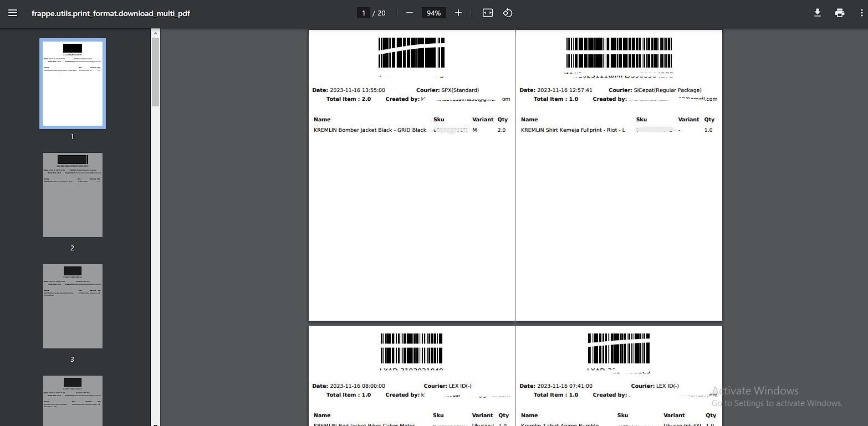Viewport: 868px width, 426px height.
Task: Rotate the document counterclockwise
Action: click(508, 13)
